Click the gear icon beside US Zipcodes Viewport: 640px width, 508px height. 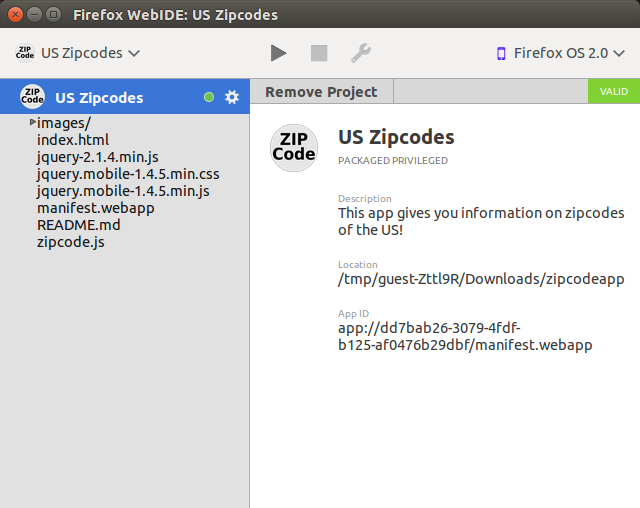tap(232, 97)
